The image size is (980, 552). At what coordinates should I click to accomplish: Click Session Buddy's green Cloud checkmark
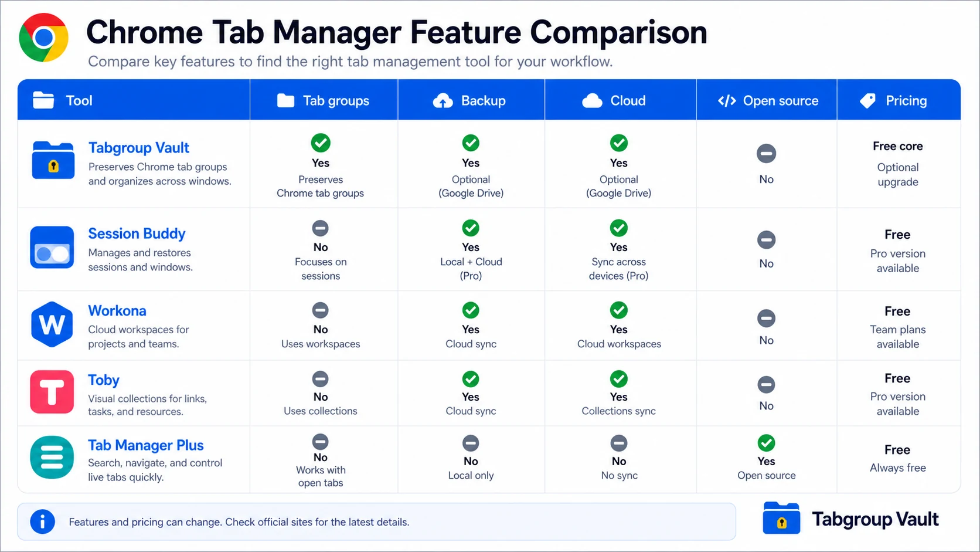(619, 228)
